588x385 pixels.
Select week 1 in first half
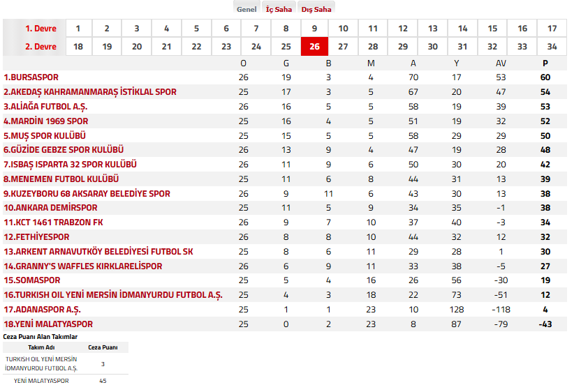coord(78,29)
